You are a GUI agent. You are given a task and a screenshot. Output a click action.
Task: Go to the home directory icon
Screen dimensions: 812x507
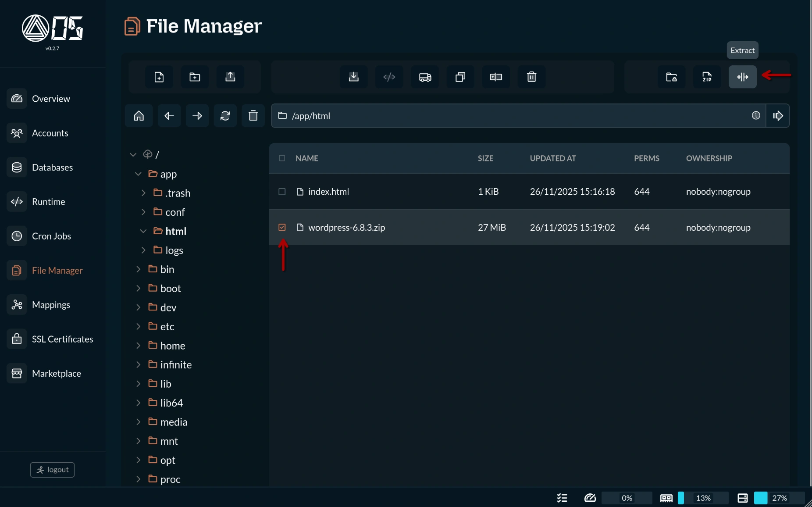(139, 116)
